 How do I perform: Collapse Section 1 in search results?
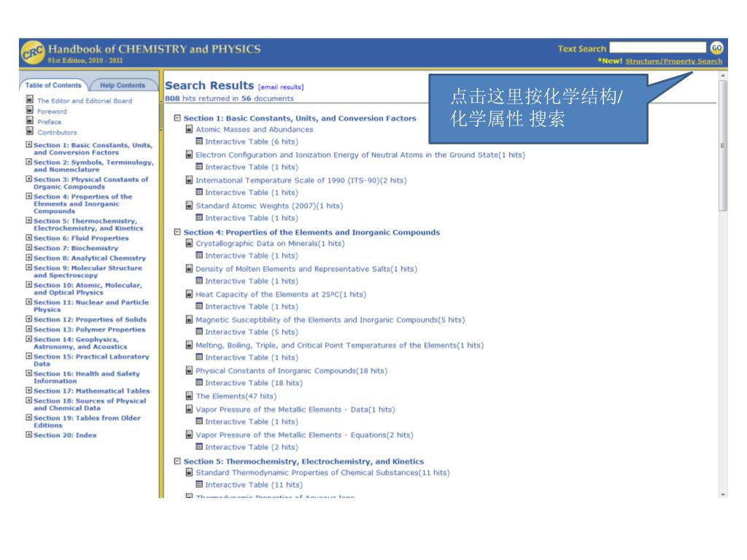[x=177, y=117]
